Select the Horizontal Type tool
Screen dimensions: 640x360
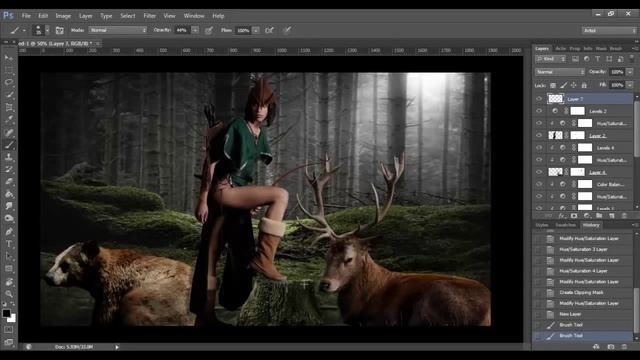coord(9,244)
